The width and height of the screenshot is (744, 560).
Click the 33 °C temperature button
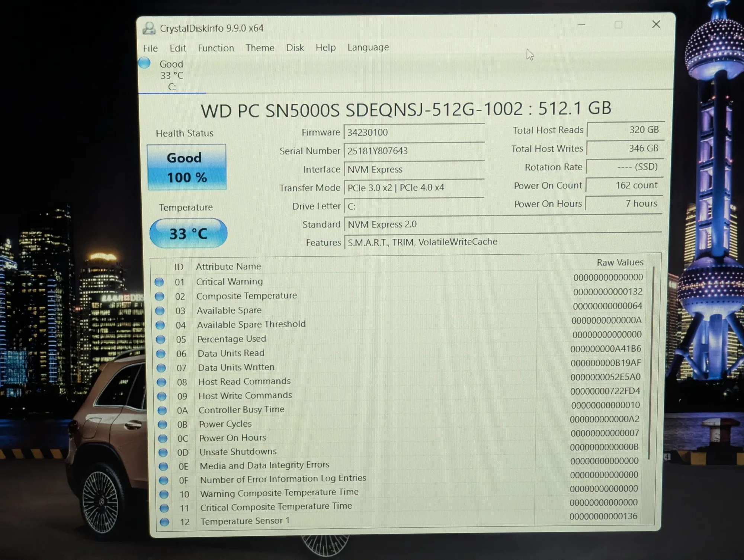188,233
